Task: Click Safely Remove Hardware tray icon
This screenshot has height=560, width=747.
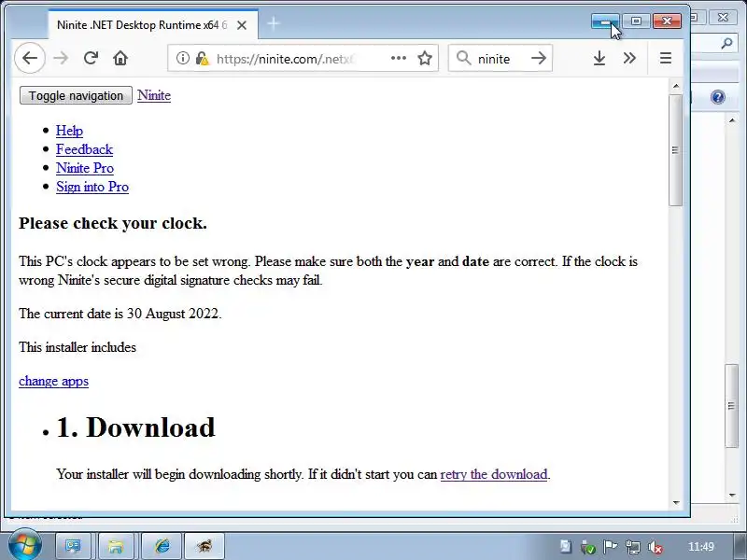Action: 588,547
